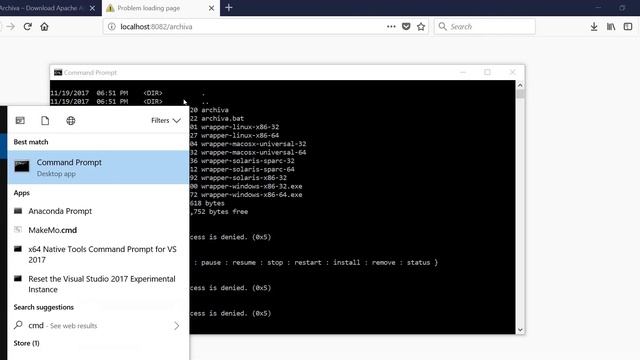Open Reset the Visual Studio 2017 Experimental Instance
Image resolution: width=640 pixels, height=360 pixels.
pyautogui.click(x=98, y=284)
